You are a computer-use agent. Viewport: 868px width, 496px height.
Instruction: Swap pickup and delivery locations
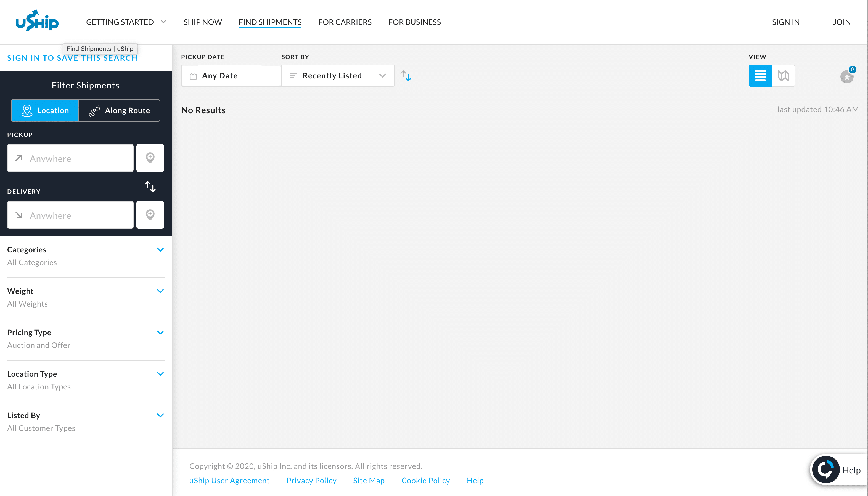(x=150, y=186)
